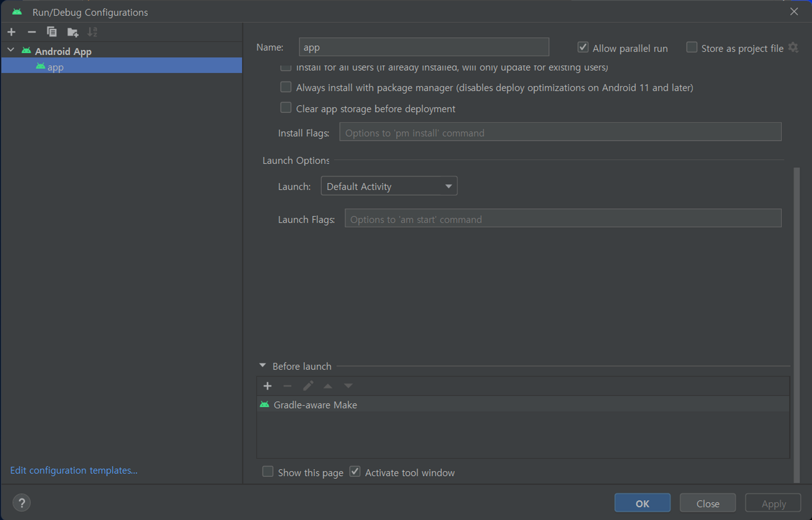812x520 pixels.
Task: Click the OK button
Action: tap(642, 503)
